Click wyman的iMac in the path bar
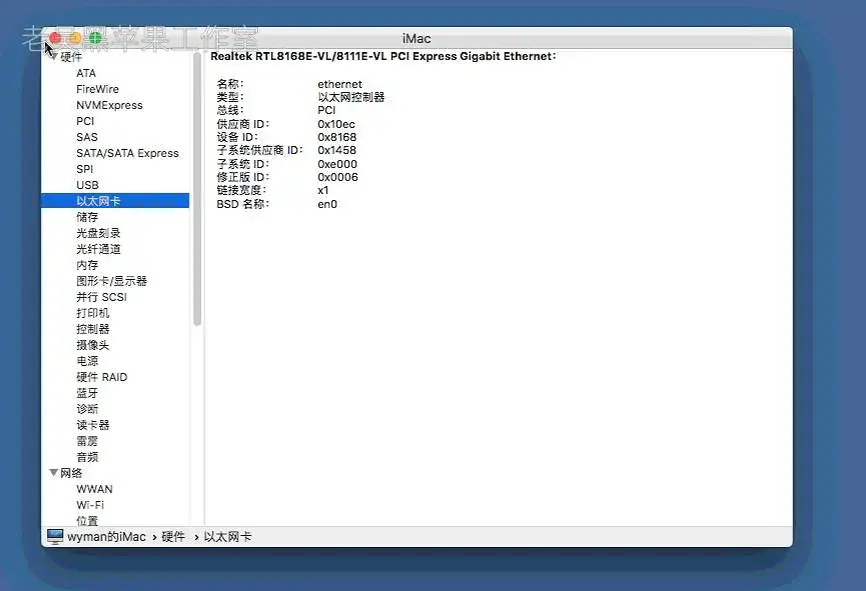 (x=107, y=537)
